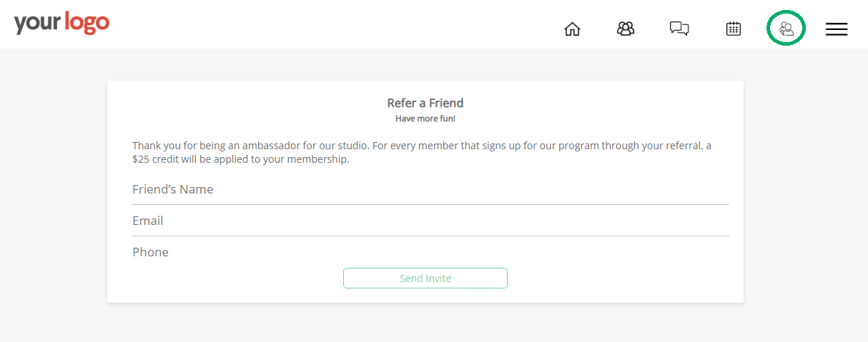Go to the Home icon in header
Viewport: 868px width, 342px height.
click(x=572, y=29)
